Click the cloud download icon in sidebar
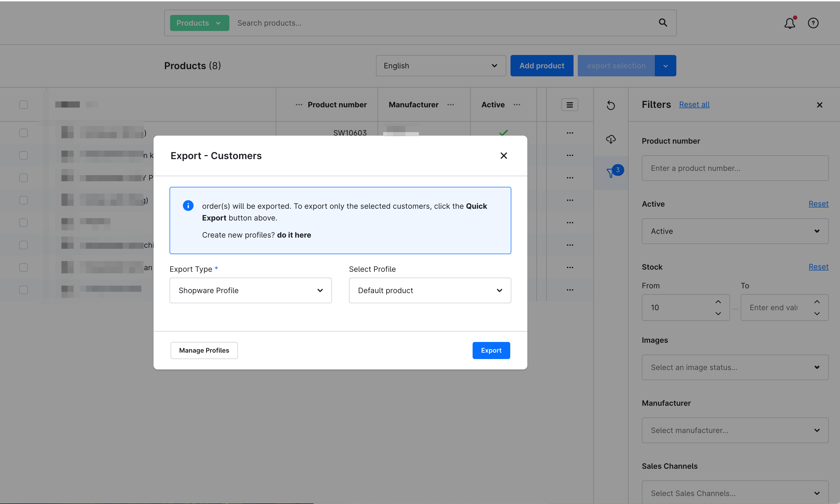The image size is (840, 504). (x=610, y=139)
